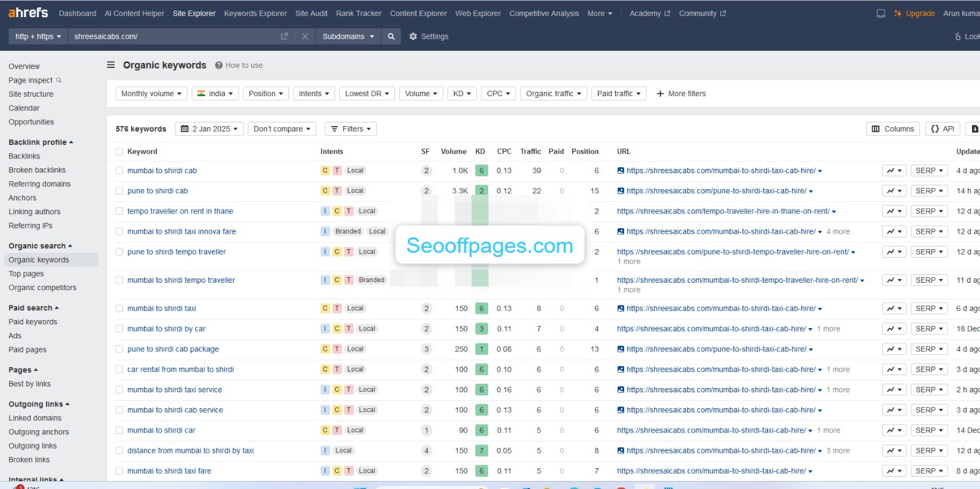Open the tempo traveller on rent in thane keyword link
Screen dimensions: 980x489
[x=180, y=211]
